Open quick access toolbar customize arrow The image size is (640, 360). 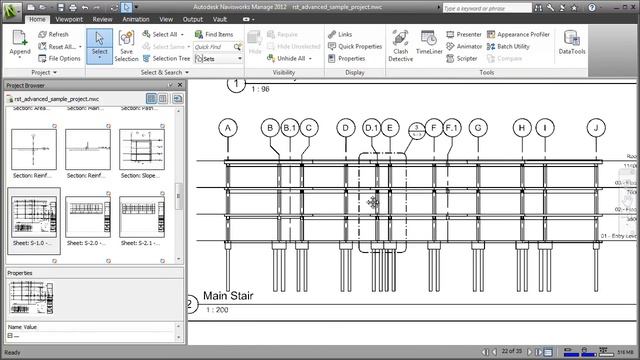pos(136,7)
